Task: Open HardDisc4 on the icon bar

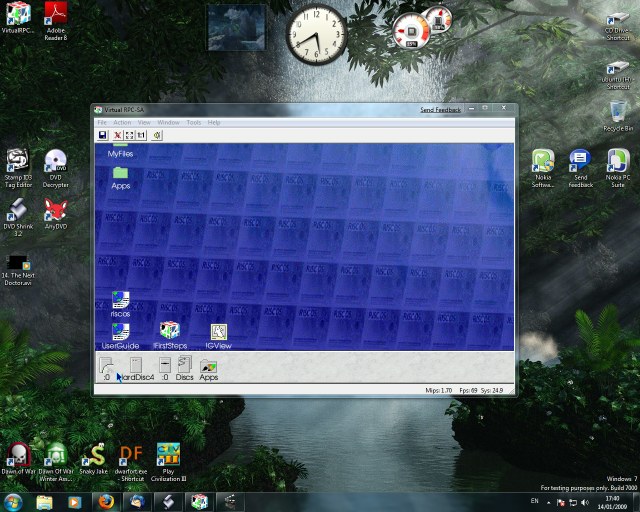Action: pyautogui.click(x=136, y=368)
